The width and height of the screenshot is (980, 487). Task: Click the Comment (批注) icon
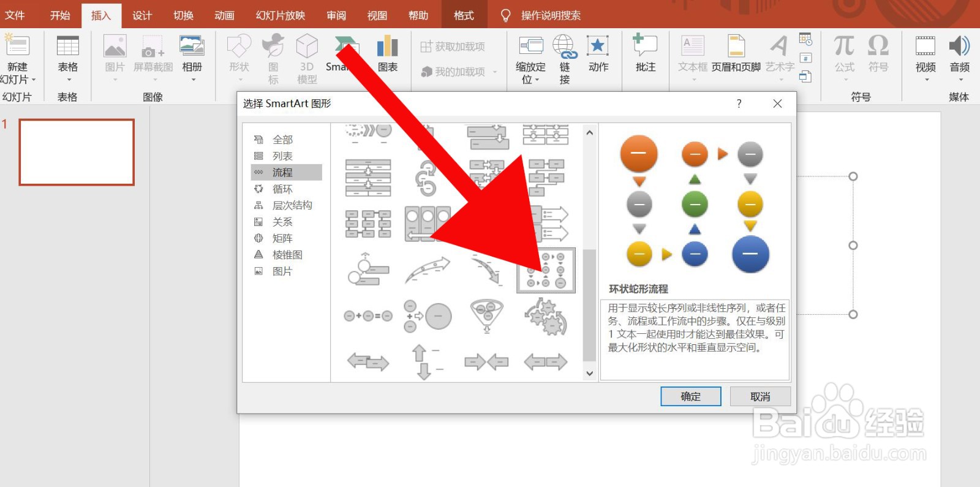[x=645, y=45]
